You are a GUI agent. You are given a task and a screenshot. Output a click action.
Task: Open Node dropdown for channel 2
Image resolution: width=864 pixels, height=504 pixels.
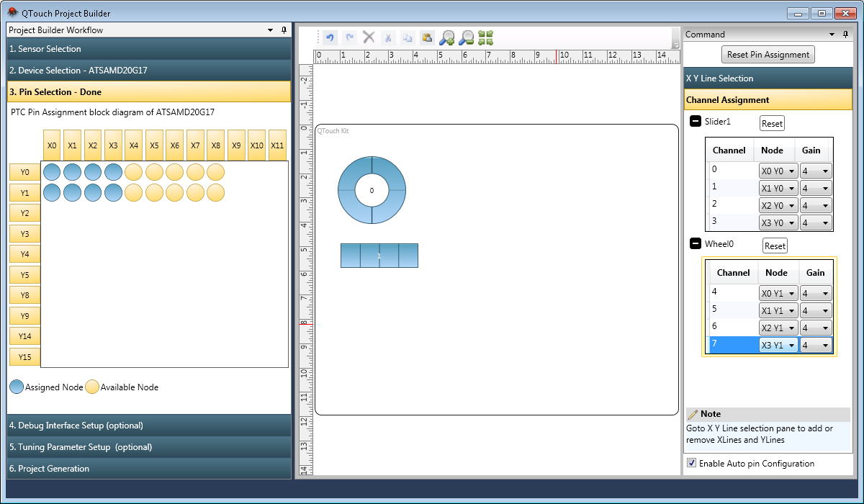pos(778,205)
